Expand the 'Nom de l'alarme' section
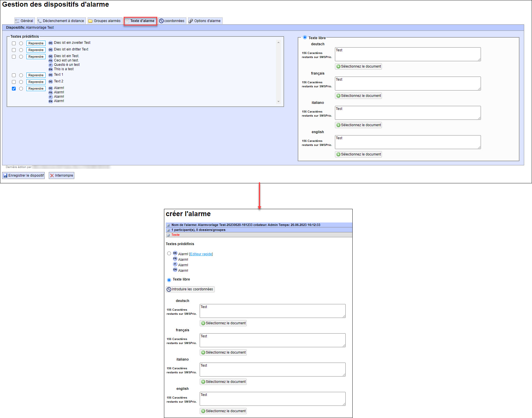Screen dimensions: 532x418 point(168,225)
